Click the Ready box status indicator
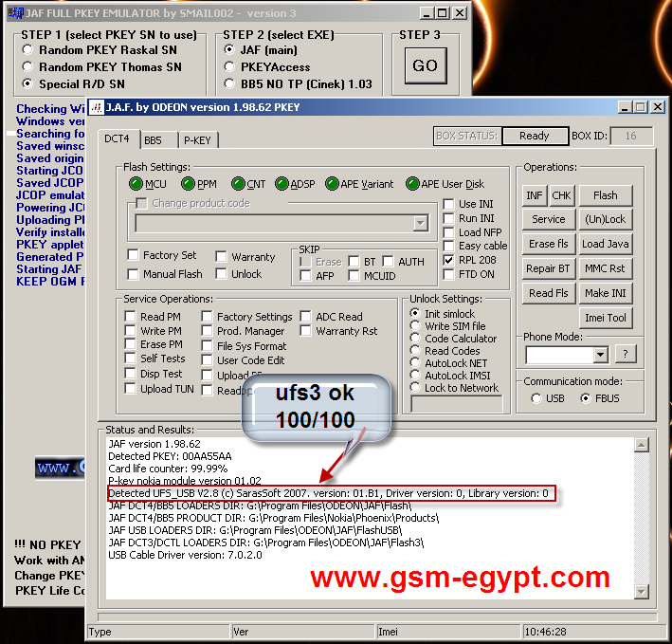 (x=535, y=136)
